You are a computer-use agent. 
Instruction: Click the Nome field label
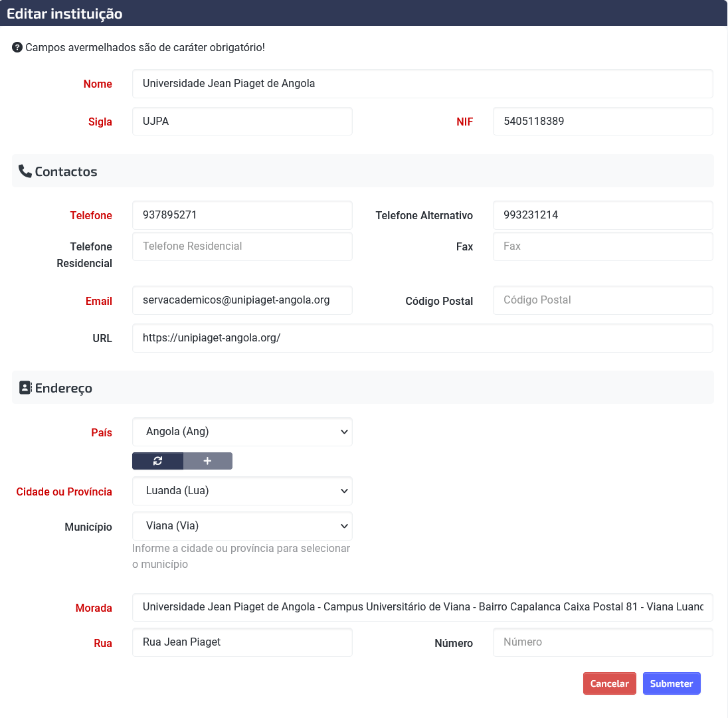(x=98, y=84)
